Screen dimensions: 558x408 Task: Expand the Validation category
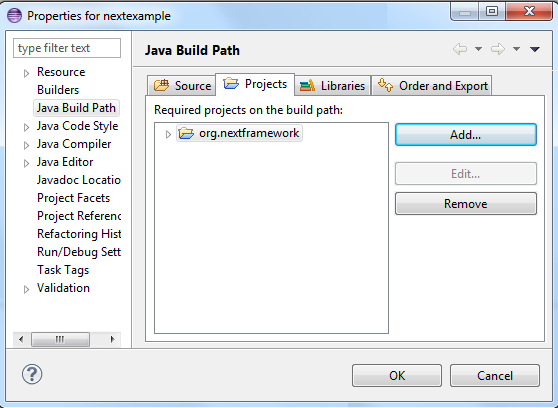(x=26, y=289)
